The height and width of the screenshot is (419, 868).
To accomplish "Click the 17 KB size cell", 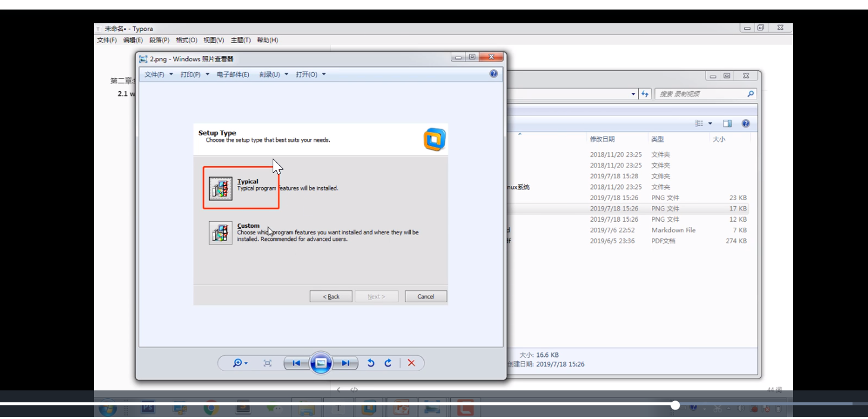I will (738, 209).
